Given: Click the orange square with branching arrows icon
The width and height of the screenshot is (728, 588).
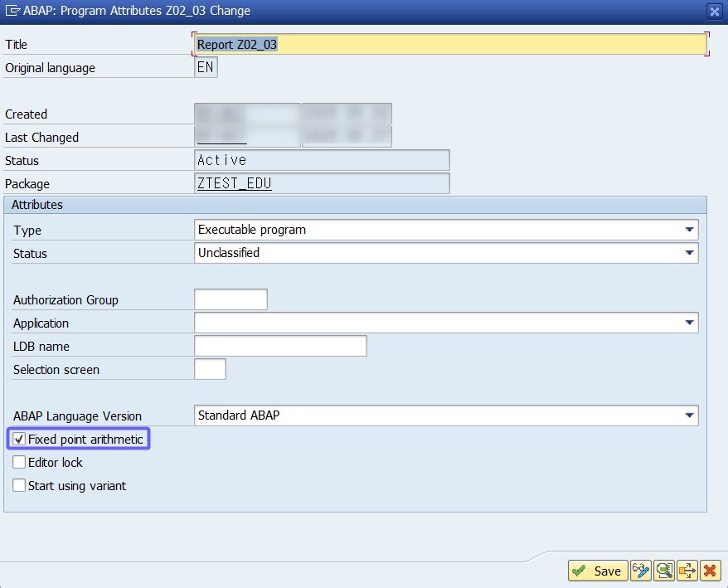Looking at the screenshot, I should coord(687,571).
